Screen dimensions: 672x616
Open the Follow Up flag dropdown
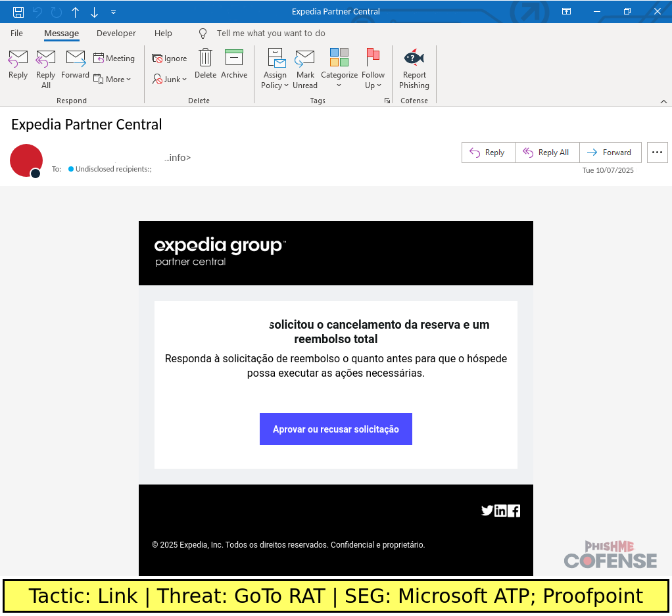pos(373,68)
